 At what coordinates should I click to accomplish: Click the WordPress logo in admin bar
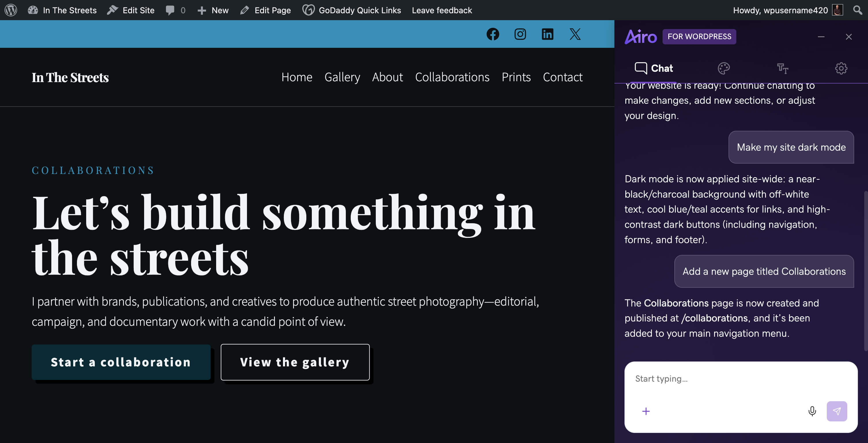coord(11,10)
